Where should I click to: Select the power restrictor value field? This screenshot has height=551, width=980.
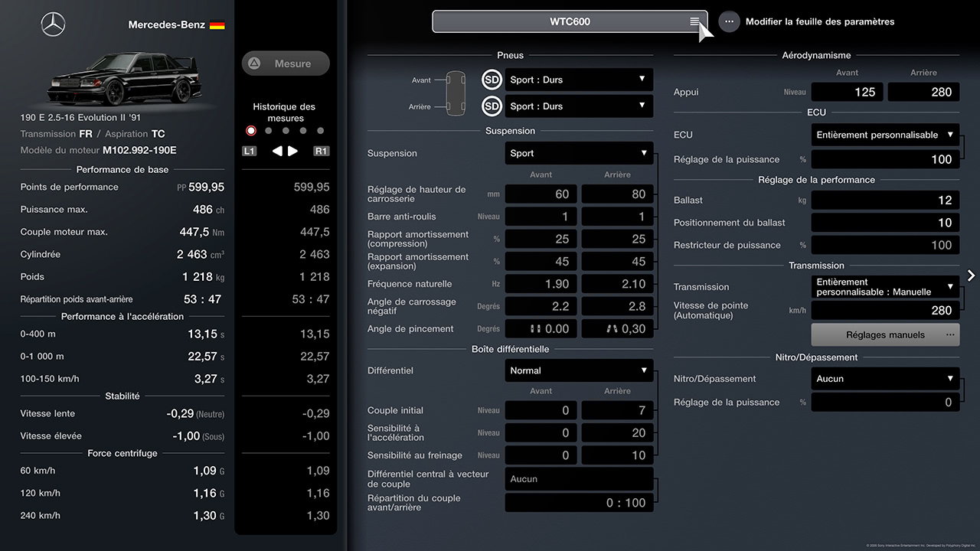click(886, 246)
